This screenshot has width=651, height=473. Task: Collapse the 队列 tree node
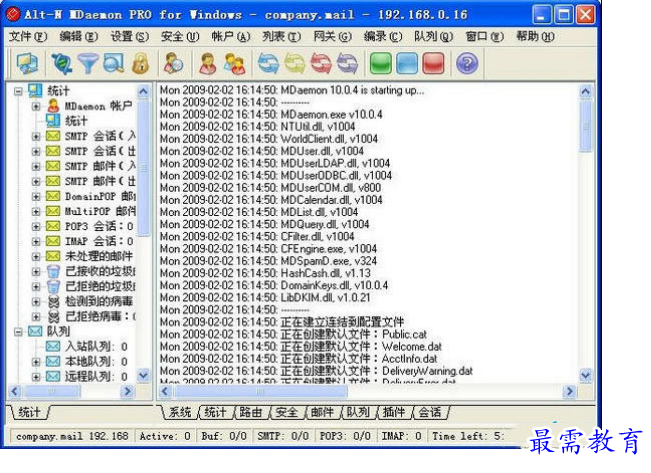click(18, 331)
